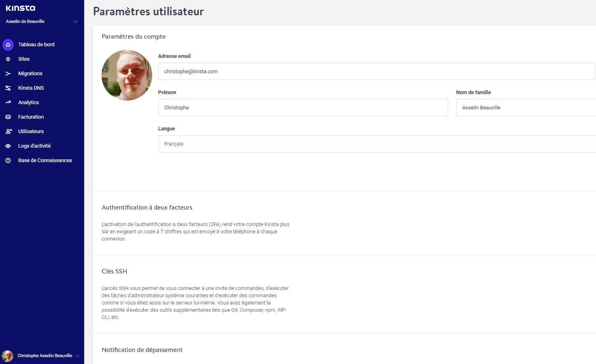The width and height of the screenshot is (596, 364).
Task: Click the Kinsta logo
Action: [x=20, y=8]
